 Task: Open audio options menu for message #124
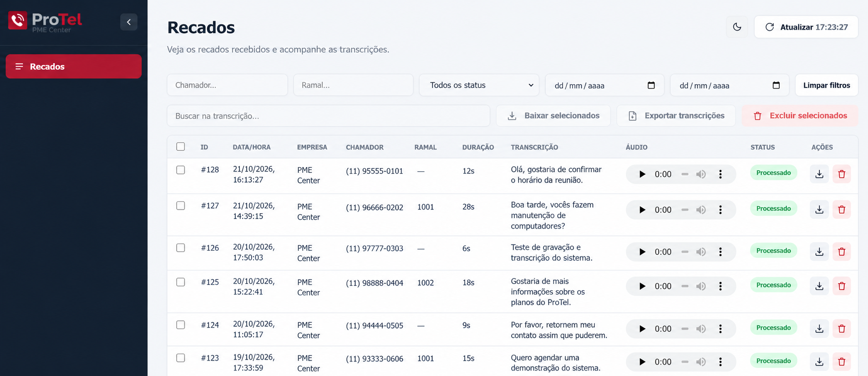pyautogui.click(x=721, y=329)
